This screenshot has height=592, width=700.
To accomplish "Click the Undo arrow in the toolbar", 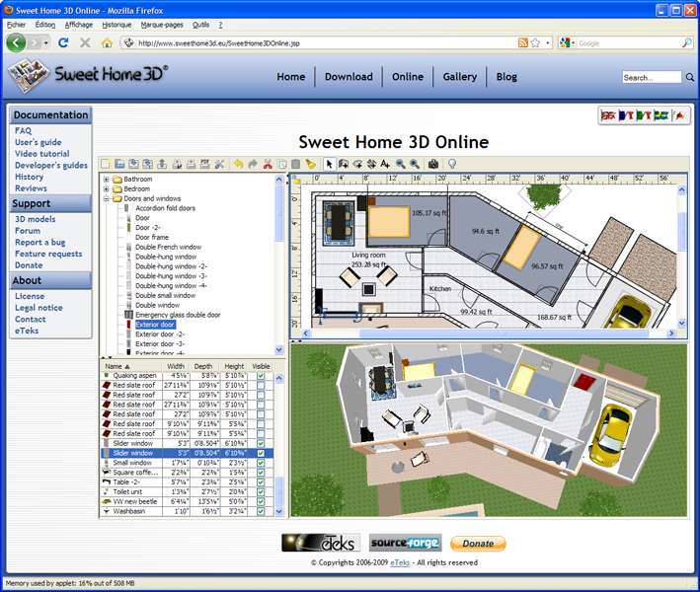I will (238, 164).
